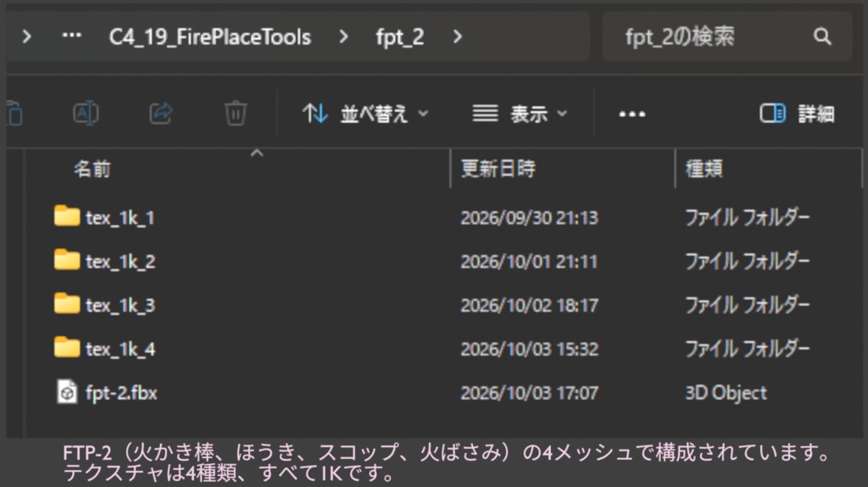
Task: Open the hidden breadcrumb path ellipsis
Action: coord(71,36)
